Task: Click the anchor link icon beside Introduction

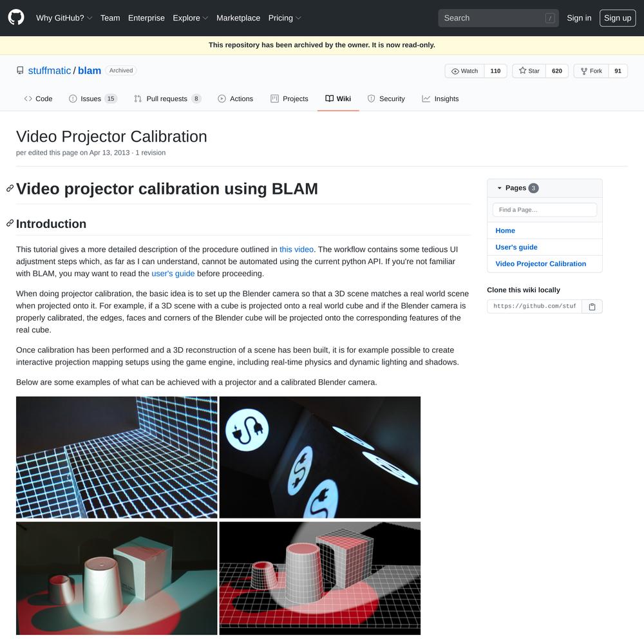Action: tap(10, 223)
